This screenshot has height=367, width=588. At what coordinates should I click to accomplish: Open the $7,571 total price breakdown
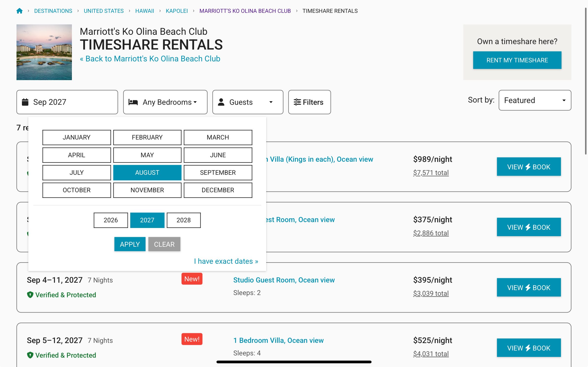point(431,173)
